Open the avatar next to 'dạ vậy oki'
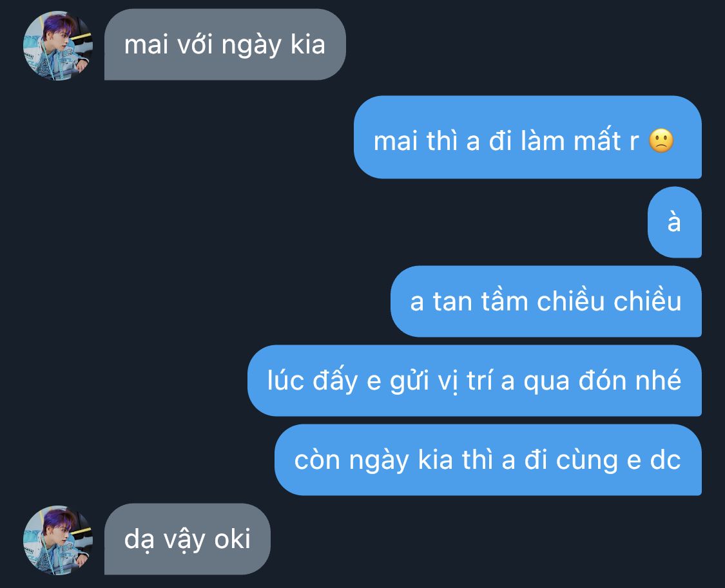 58,540
